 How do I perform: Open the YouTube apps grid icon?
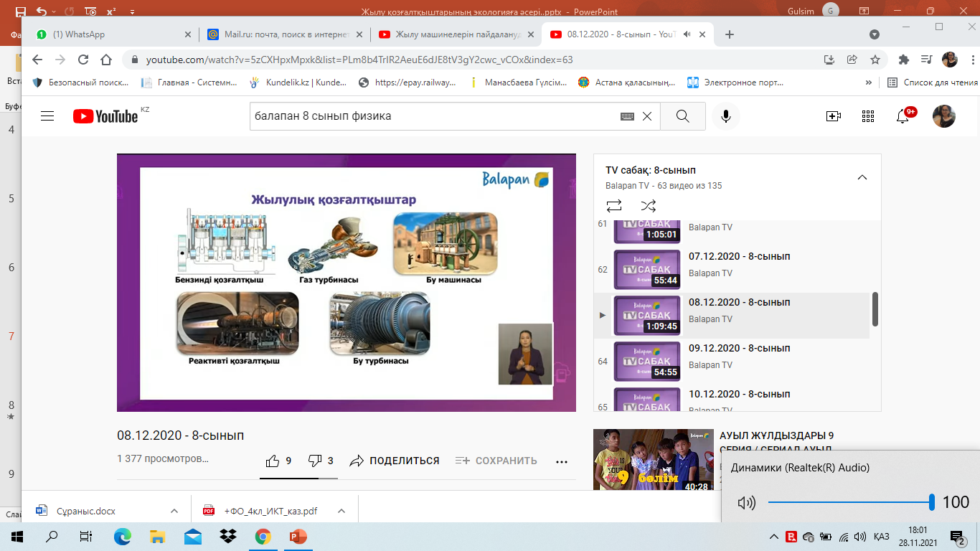click(868, 116)
